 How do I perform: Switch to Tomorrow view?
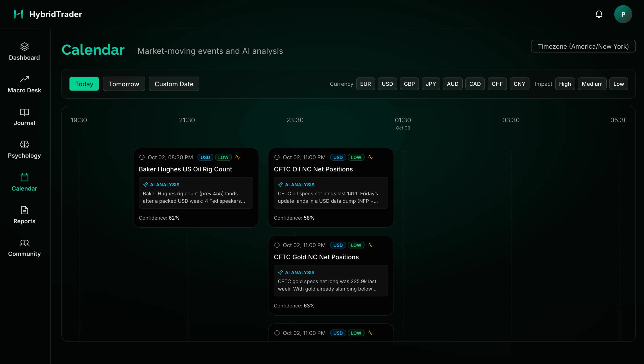[124, 84]
